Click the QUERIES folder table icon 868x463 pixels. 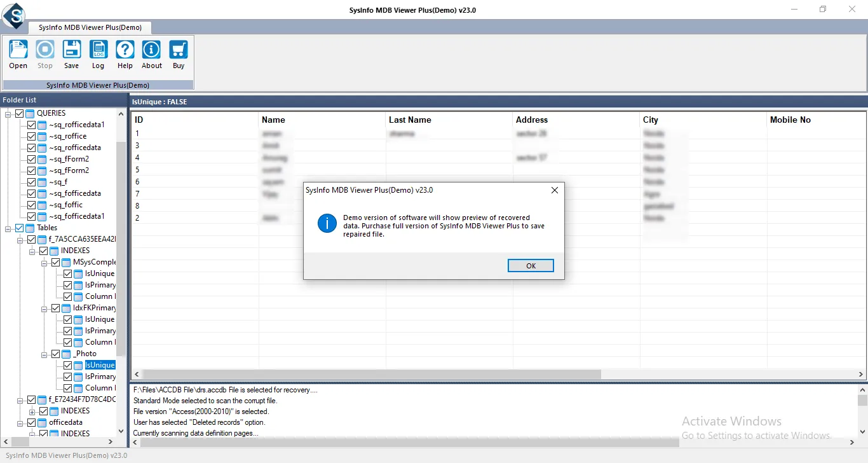point(30,113)
